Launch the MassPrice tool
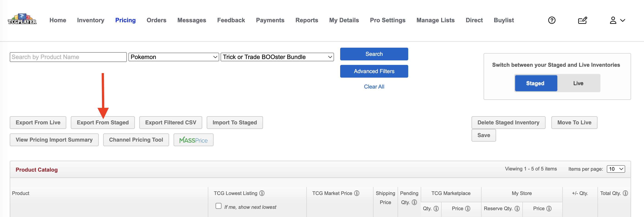644x217 pixels. [x=194, y=140]
